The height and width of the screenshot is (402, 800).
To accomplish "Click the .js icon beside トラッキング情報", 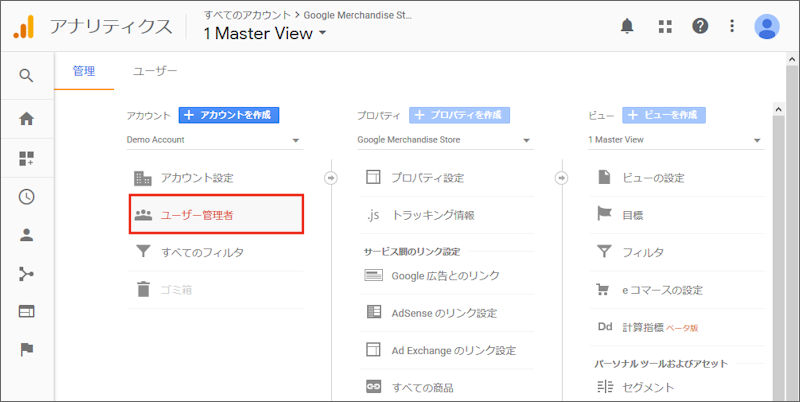I will 373,215.
